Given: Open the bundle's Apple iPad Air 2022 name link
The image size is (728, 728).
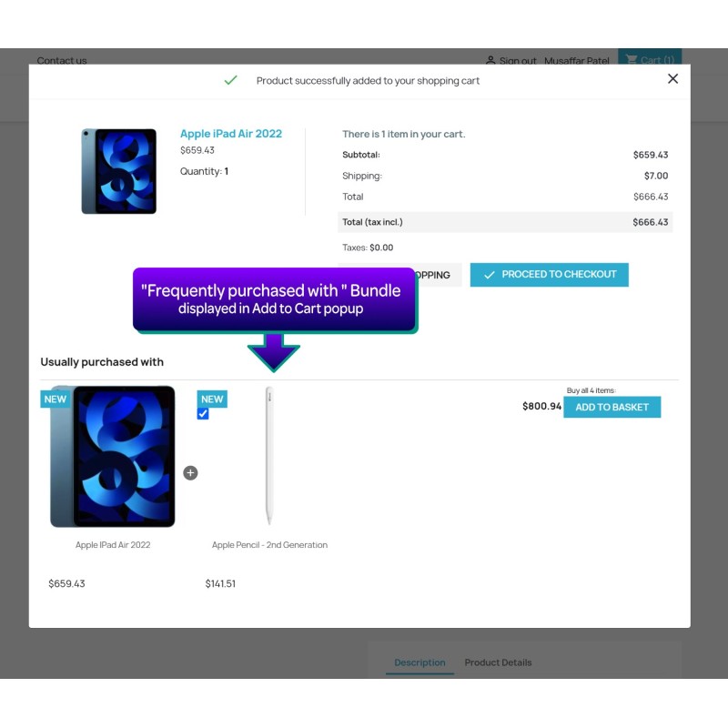Looking at the screenshot, I should pyautogui.click(x=113, y=544).
